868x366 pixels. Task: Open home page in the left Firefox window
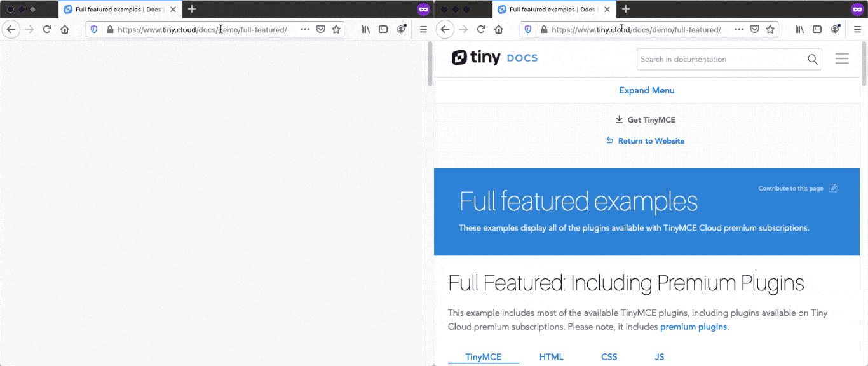(x=65, y=29)
